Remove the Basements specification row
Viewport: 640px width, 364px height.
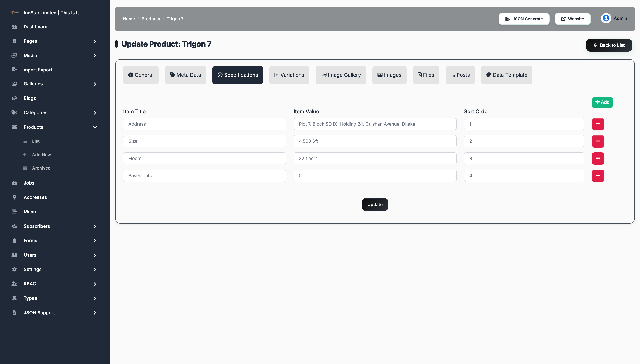tap(598, 176)
